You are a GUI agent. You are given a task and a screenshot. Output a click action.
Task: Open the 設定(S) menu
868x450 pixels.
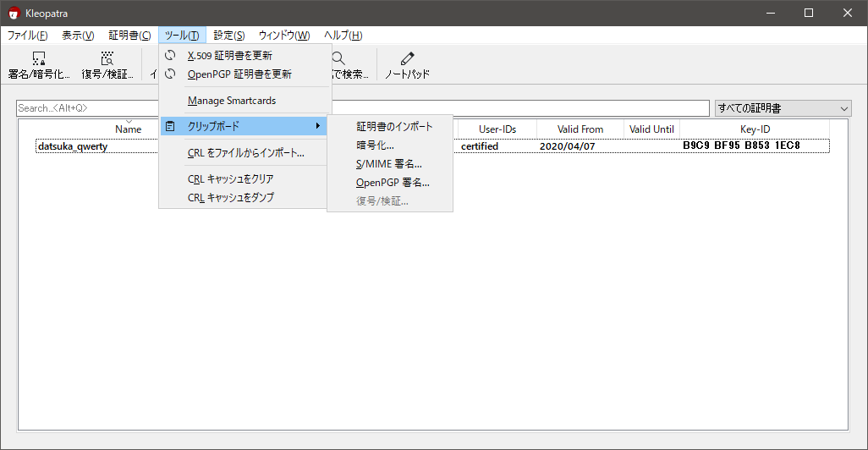[x=229, y=36]
